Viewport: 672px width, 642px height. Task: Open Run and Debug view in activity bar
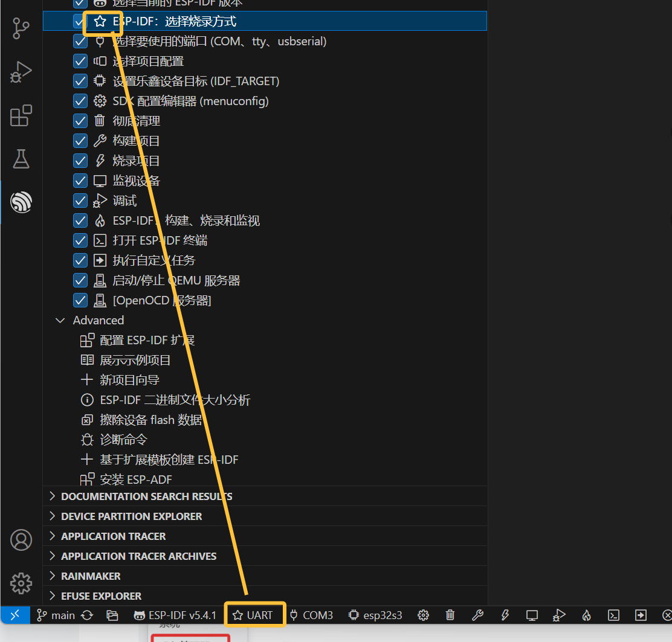pyautogui.click(x=21, y=72)
